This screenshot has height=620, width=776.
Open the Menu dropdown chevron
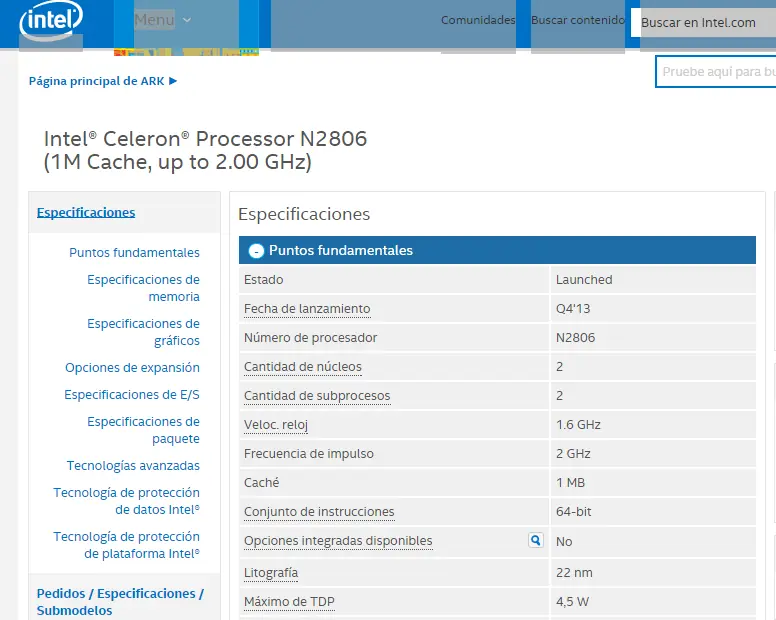(x=187, y=20)
